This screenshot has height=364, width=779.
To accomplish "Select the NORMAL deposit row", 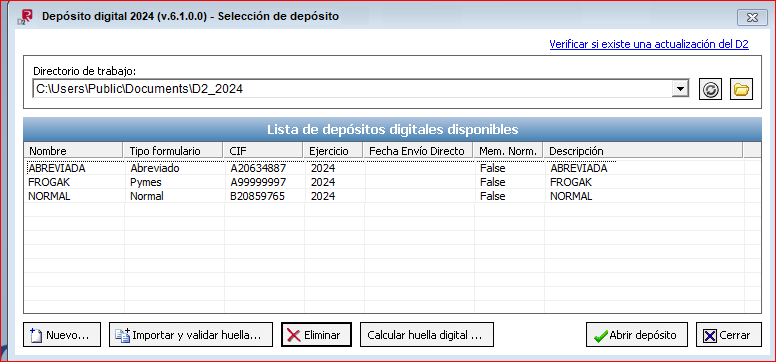I will click(392, 196).
